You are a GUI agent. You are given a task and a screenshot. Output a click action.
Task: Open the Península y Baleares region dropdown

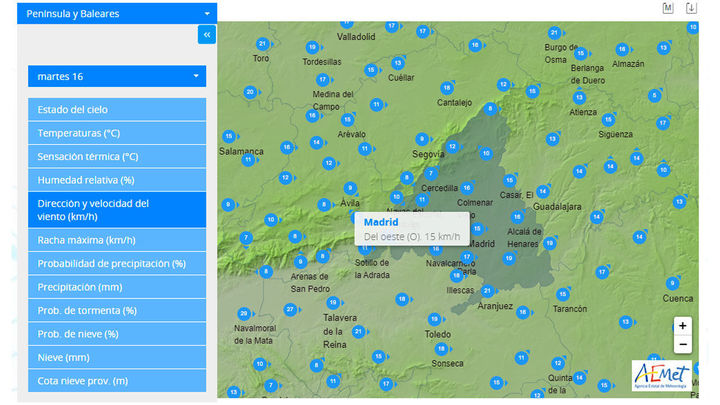pyautogui.click(x=117, y=14)
